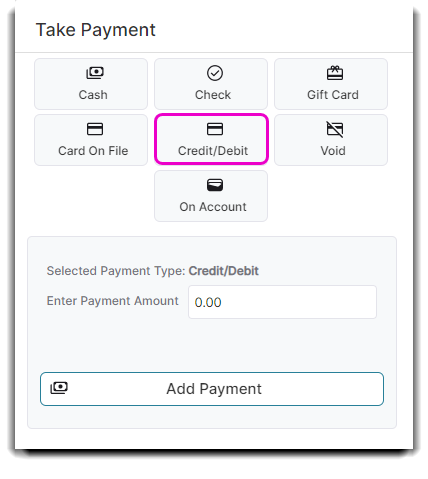
Task: Click the Take Payment dialog title
Action: click(x=96, y=30)
